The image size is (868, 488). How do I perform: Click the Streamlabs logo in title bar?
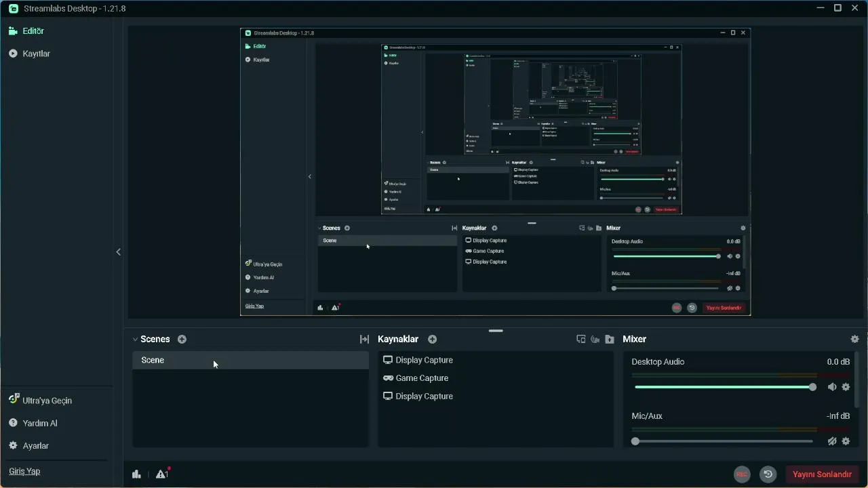coord(14,8)
